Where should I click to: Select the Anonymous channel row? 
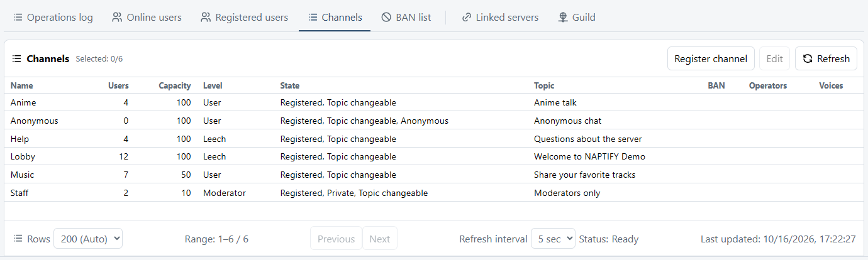point(434,121)
